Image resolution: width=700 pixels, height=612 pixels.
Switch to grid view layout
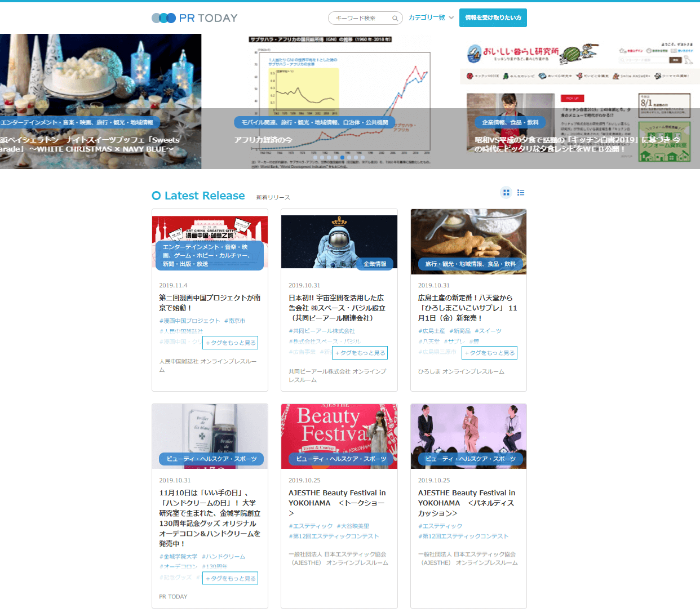pyautogui.click(x=506, y=193)
